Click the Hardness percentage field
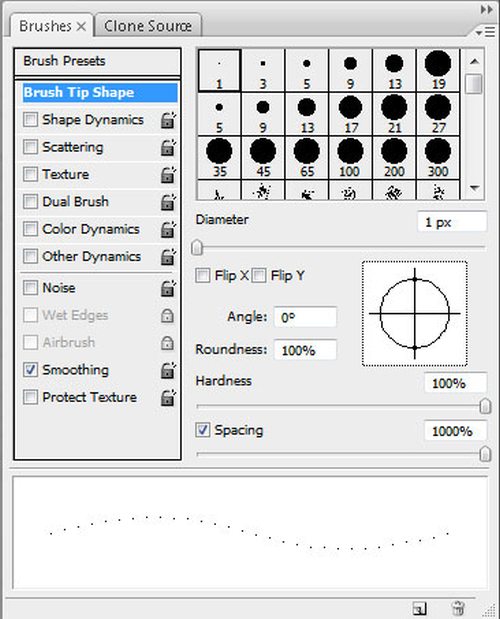Viewport: 500px width, 619px height. point(455,383)
